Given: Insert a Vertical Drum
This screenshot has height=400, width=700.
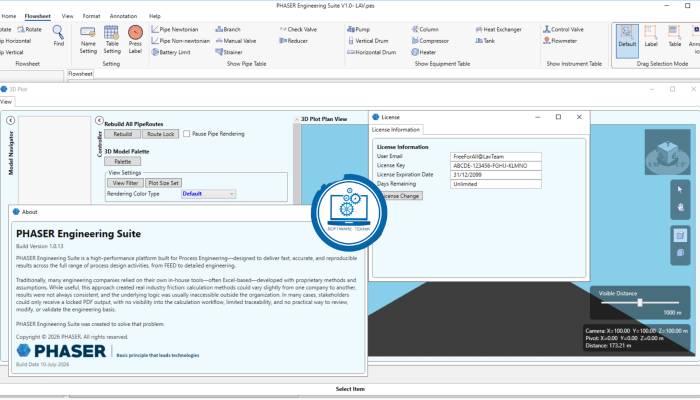Looking at the screenshot, I should coord(368,41).
